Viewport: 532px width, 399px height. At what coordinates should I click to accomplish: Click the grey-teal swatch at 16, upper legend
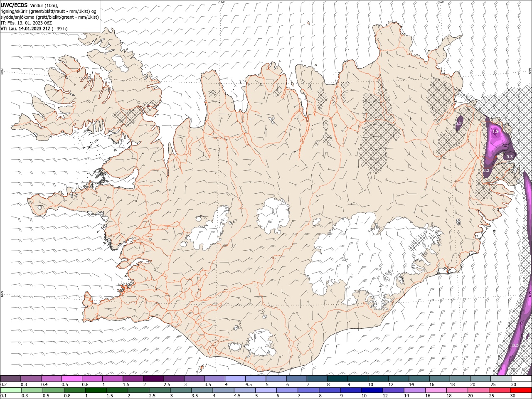pyautogui.click(x=439, y=379)
